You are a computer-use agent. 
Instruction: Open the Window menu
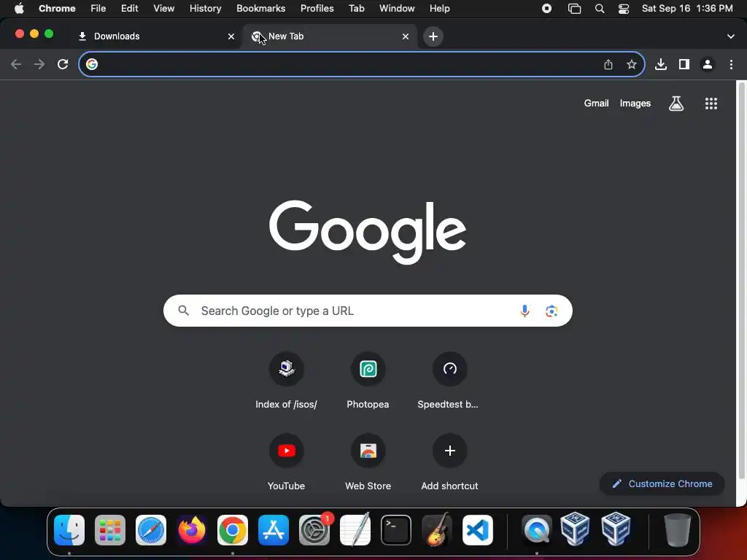[397, 9]
